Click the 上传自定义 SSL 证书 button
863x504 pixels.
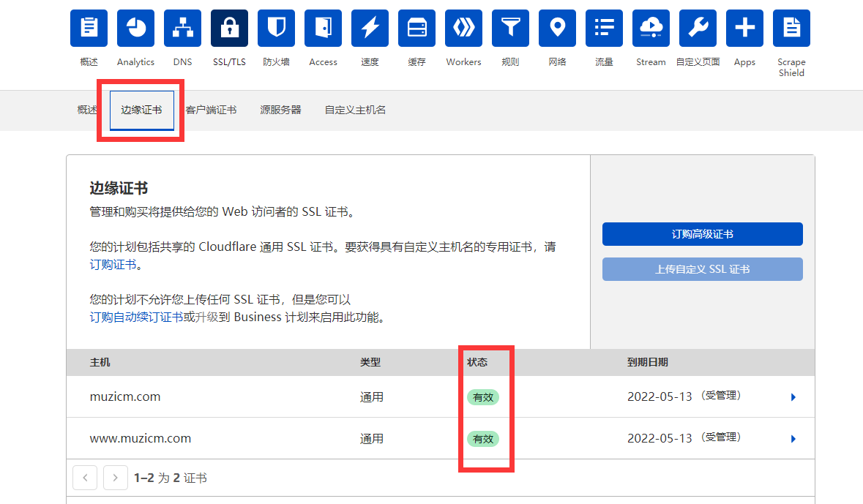click(x=702, y=269)
